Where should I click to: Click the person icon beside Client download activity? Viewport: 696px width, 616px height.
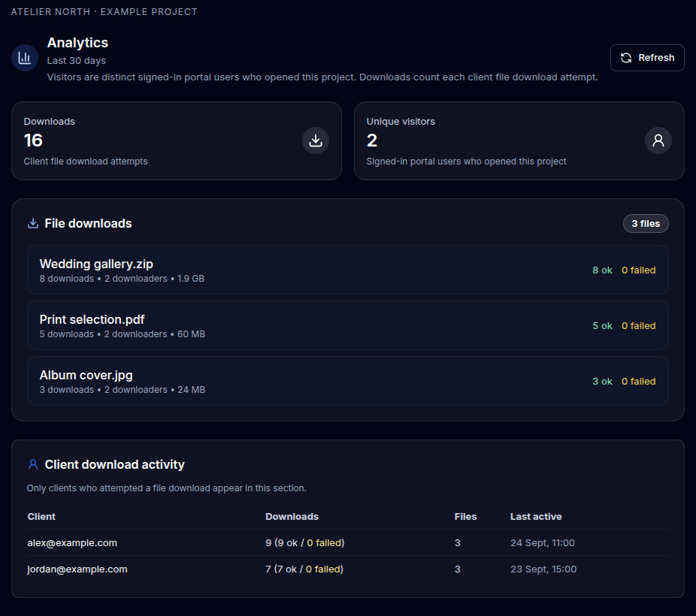coord(33,464)
